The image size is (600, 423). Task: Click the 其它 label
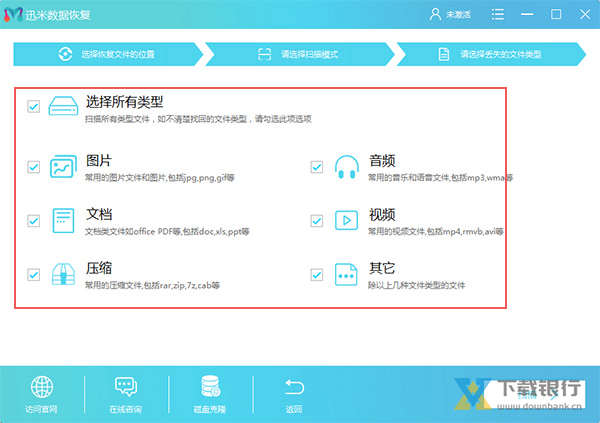(382, 268)
